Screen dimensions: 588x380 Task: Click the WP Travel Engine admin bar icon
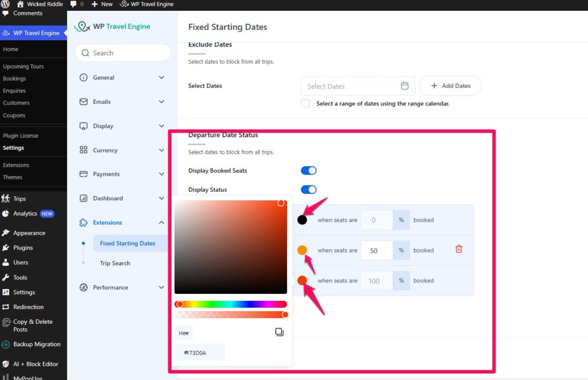click(x=124, y=4)
